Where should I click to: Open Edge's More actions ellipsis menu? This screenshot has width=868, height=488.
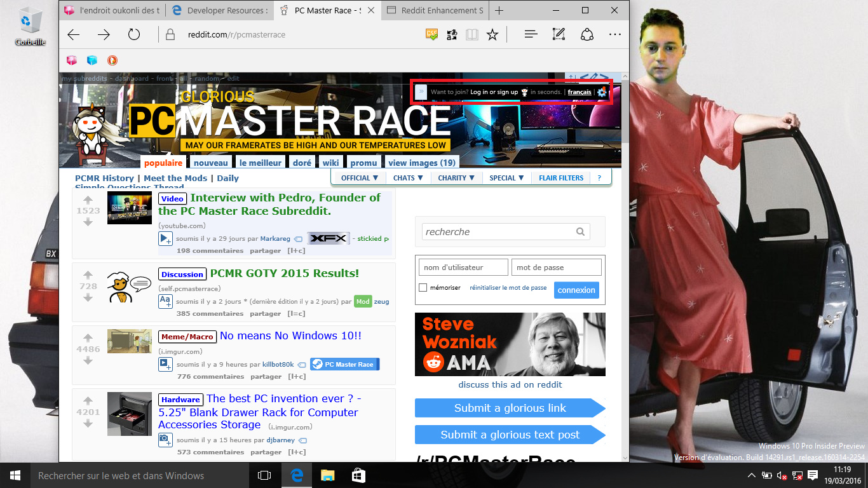click(x=614, y=34)
